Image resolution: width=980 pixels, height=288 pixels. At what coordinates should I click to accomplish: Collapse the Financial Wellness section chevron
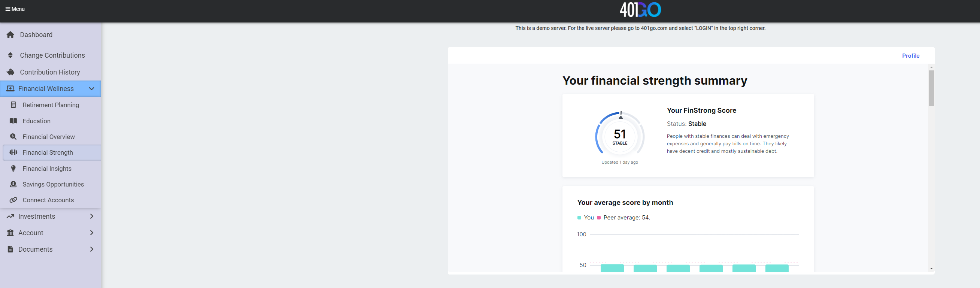(x=91, y=89)
